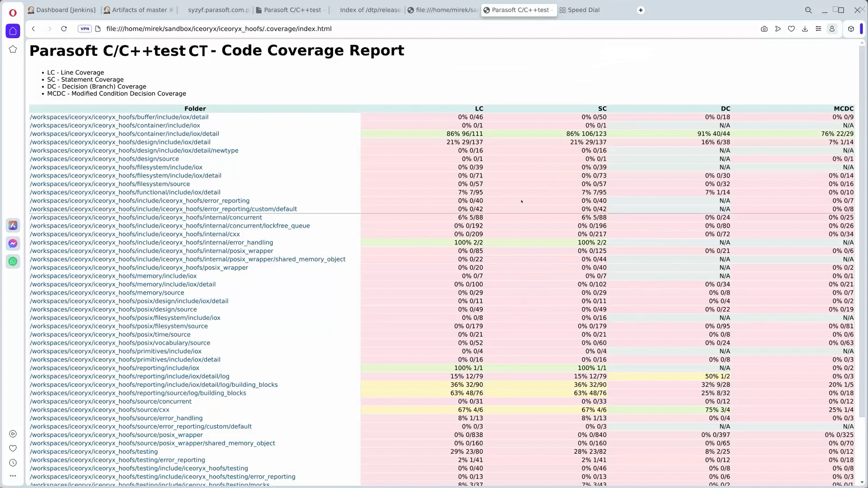Open the history clock sidebar icon
Viewport: 868px width, 488px height.
13,463
